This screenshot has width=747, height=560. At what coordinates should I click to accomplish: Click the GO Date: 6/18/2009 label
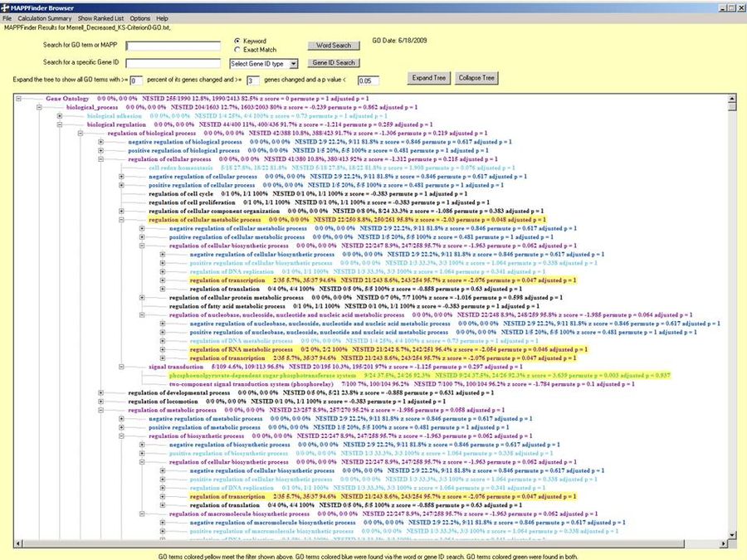399,41
